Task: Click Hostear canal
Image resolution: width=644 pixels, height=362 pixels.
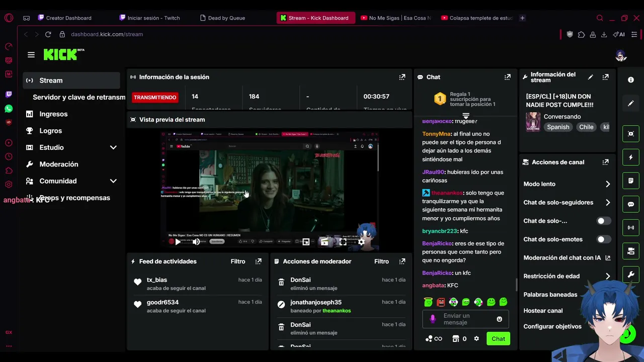Action: coord(543,311)
